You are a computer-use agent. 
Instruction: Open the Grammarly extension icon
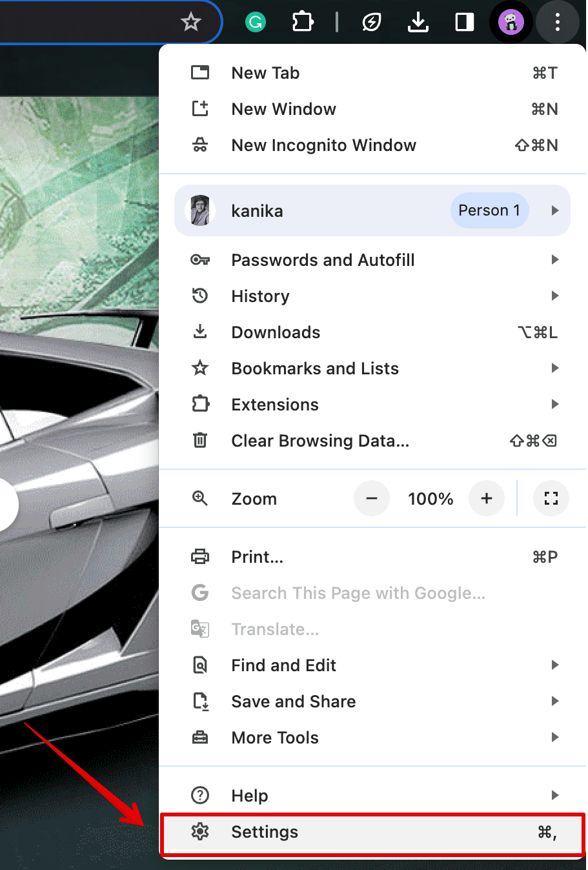tap(256, 23)
